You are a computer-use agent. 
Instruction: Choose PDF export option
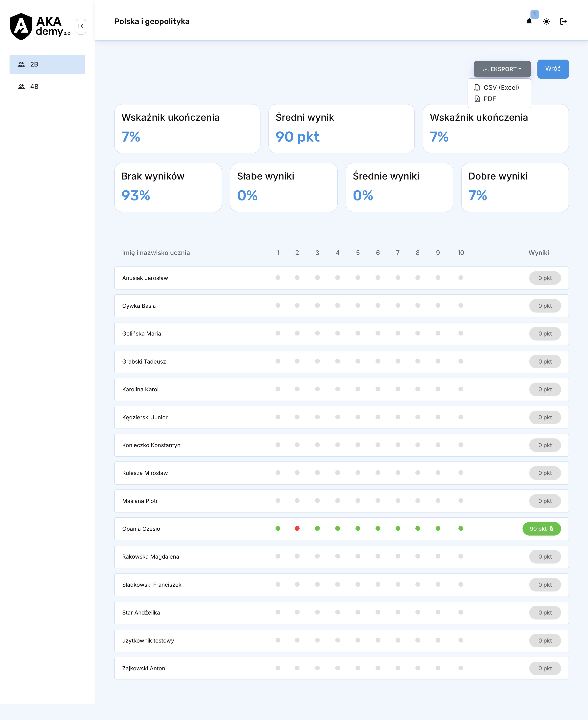pos(489,99)
